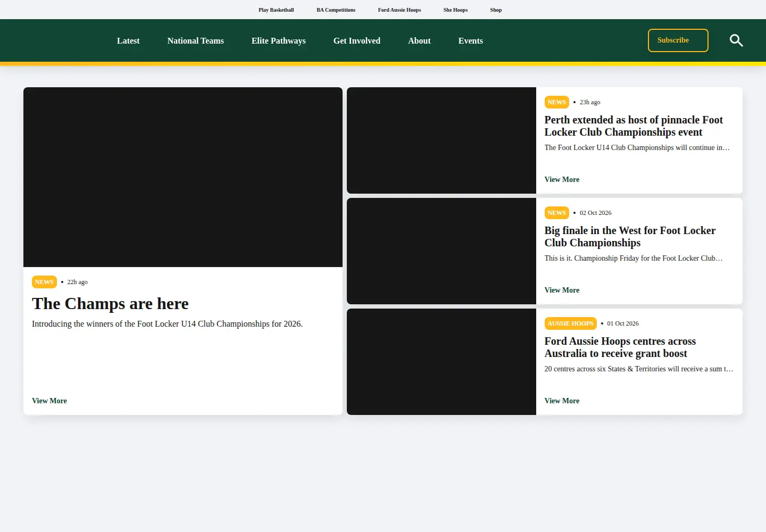Open the Big finale article thumbnail
Screen dimensions: 766x532
442,251
